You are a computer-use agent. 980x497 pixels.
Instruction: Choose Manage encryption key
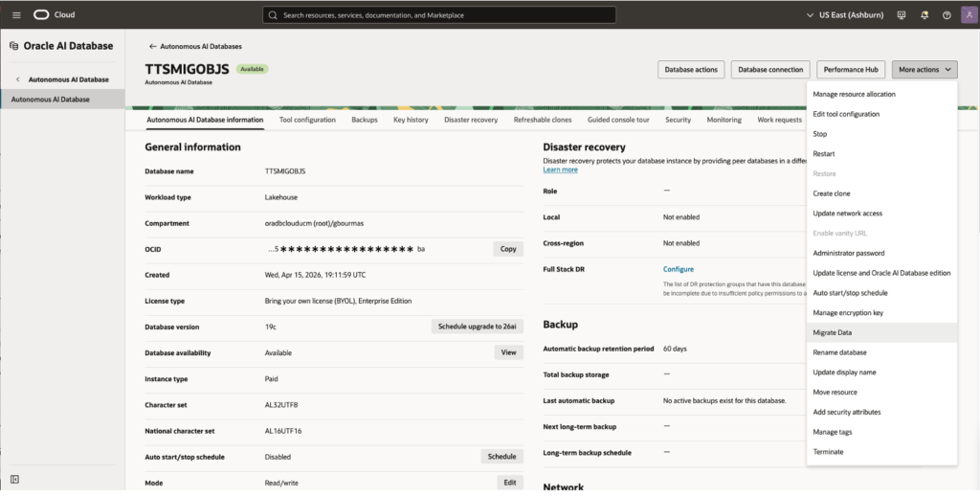[881, 312]
